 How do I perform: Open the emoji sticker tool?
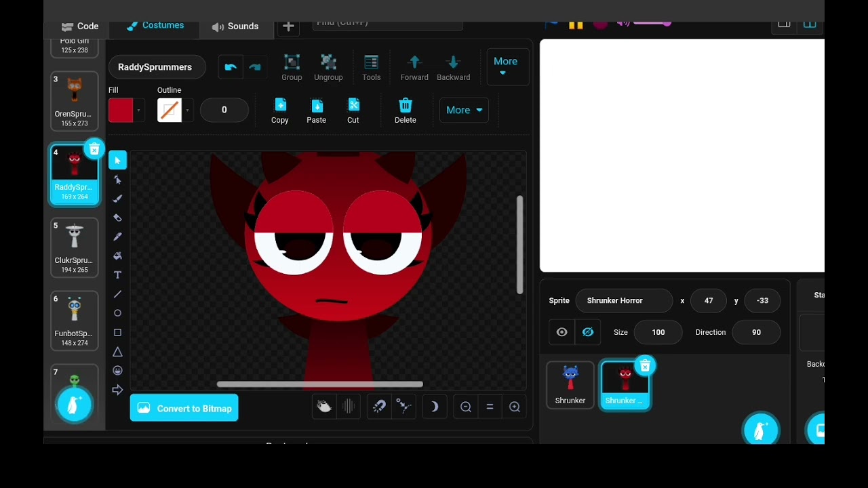117,371
